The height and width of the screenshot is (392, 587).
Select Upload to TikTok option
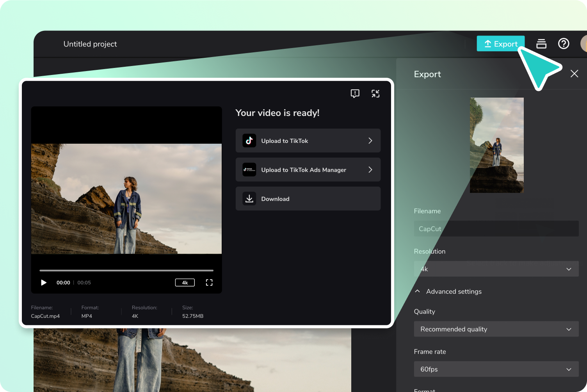pos(308,141)
